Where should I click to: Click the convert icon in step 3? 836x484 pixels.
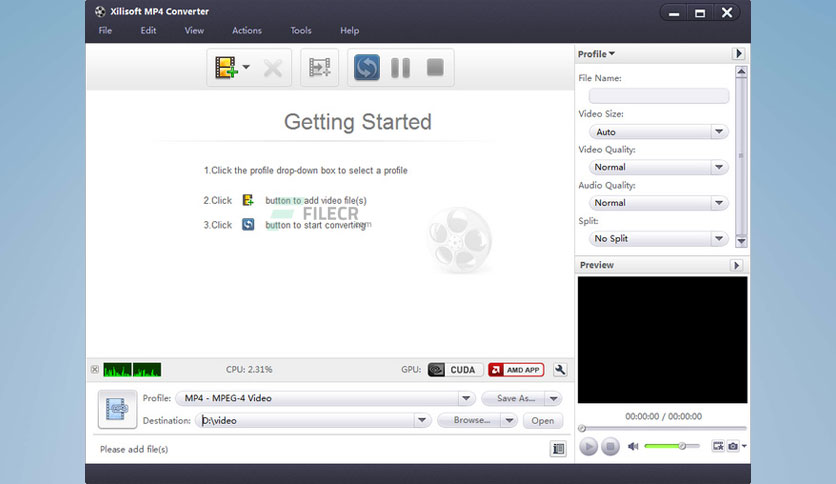click(x=248, y=224)
